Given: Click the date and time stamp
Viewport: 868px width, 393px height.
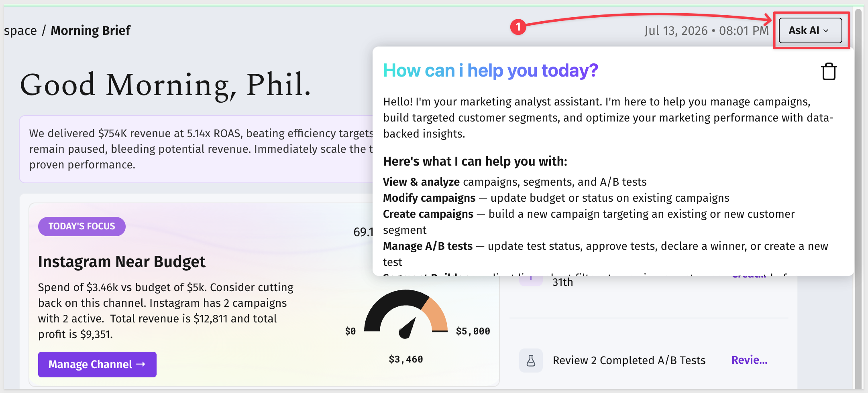Looking at the screenshot, I should coord(707,31).
